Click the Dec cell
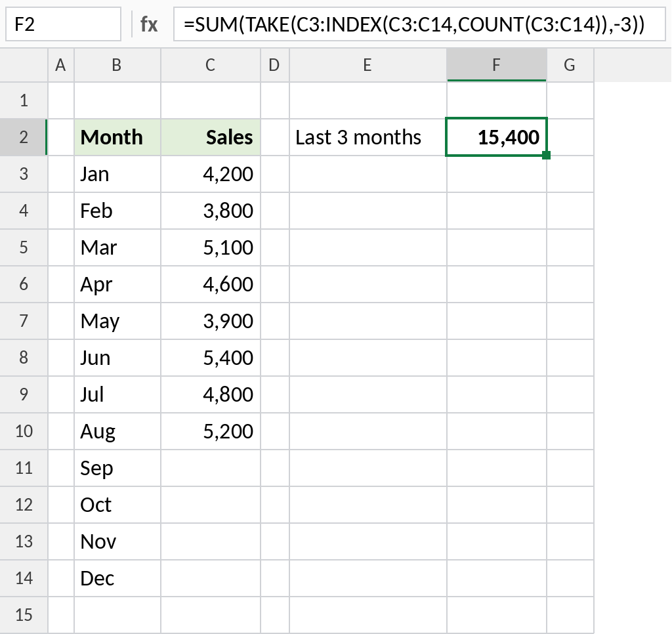 coord(117,578)
